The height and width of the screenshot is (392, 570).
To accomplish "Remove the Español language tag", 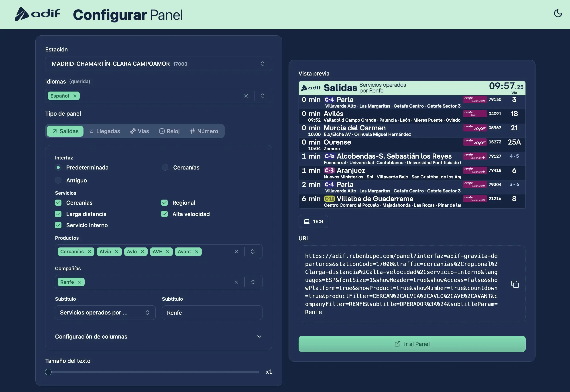I will pos(75,96).
